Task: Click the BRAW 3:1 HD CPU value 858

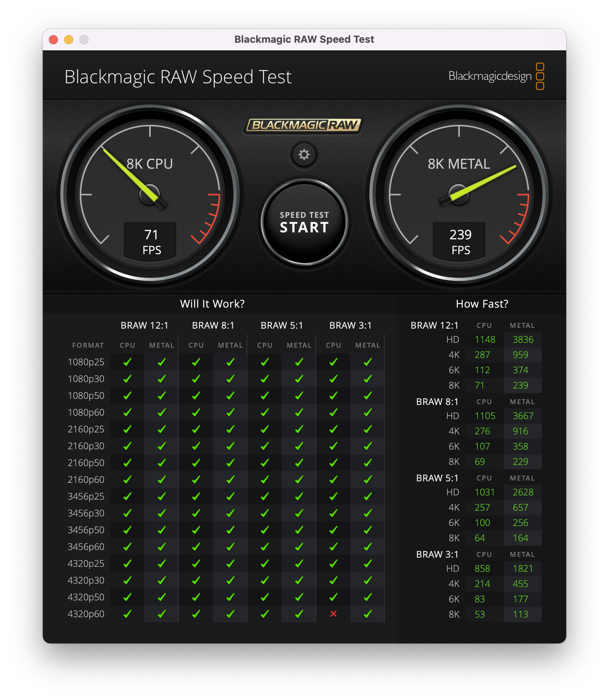Action: (482, 569)
